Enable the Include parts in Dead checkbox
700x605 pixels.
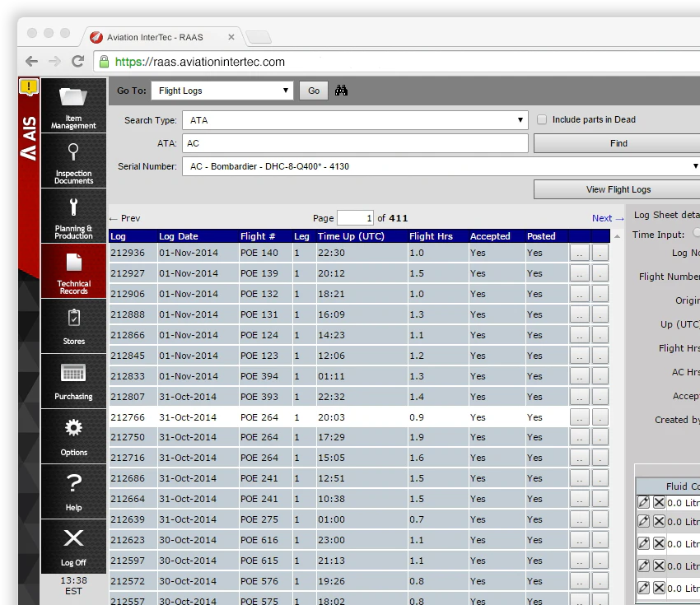541,119
